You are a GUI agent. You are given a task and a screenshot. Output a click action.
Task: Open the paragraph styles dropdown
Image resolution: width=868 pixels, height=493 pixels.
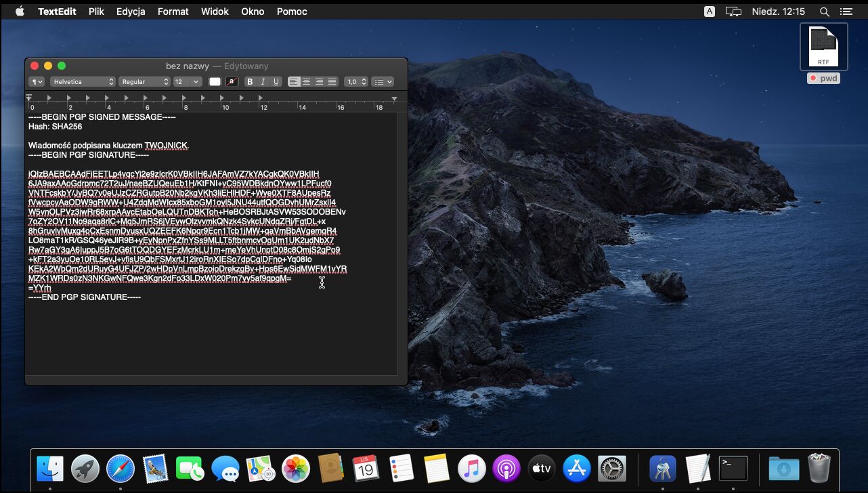click(36, 82)
